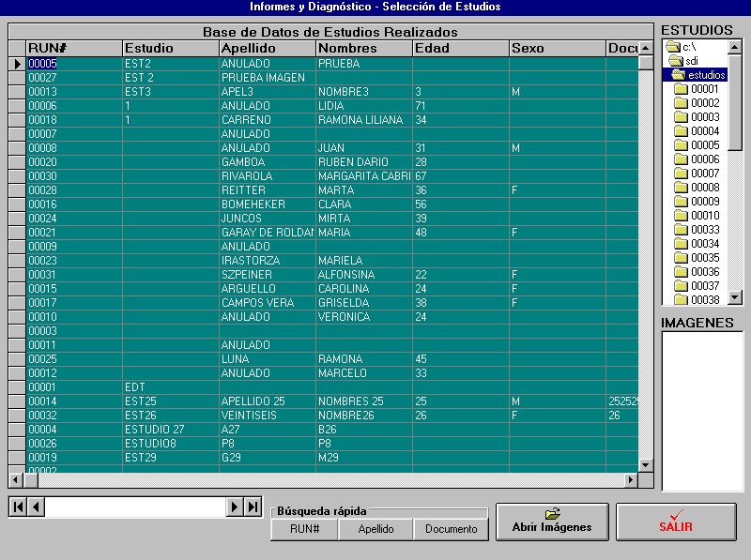Search quickly by Apellido
The image size is (751, 560).
click(376, 529)
